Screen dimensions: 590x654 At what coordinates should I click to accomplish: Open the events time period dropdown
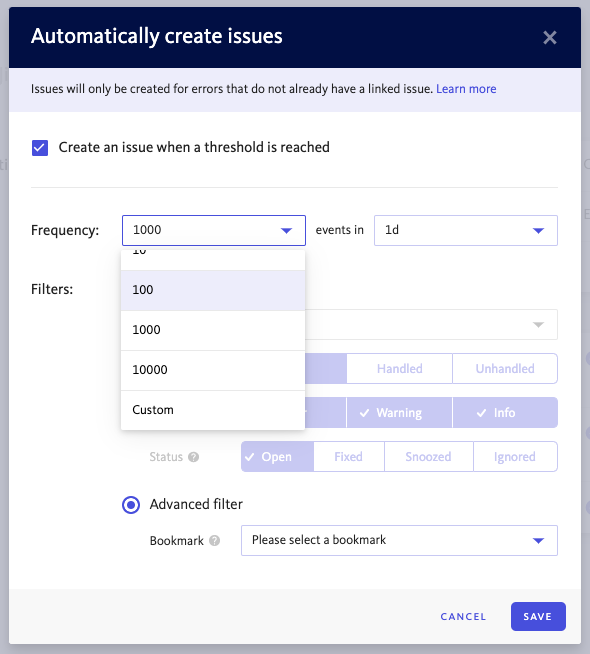click(x=466, y=230)
